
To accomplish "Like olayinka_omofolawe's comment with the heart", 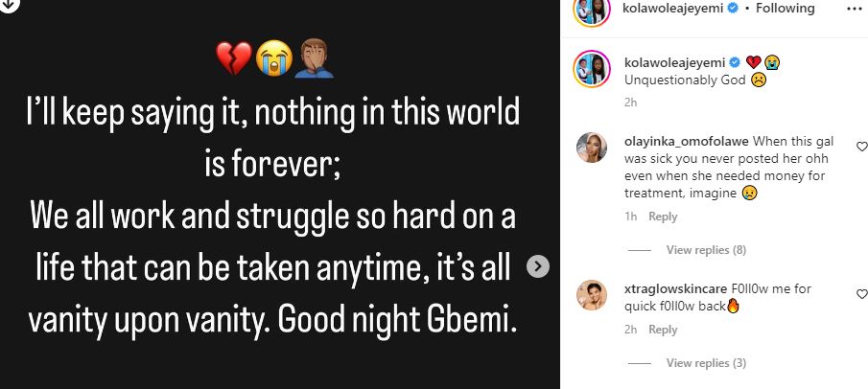I will [861, 147].
